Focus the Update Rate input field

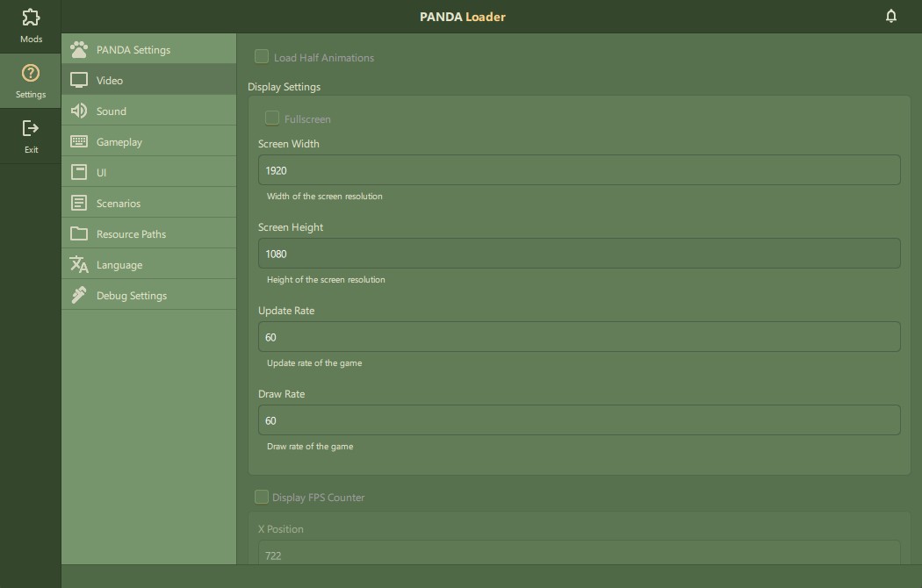click(579, 337)
